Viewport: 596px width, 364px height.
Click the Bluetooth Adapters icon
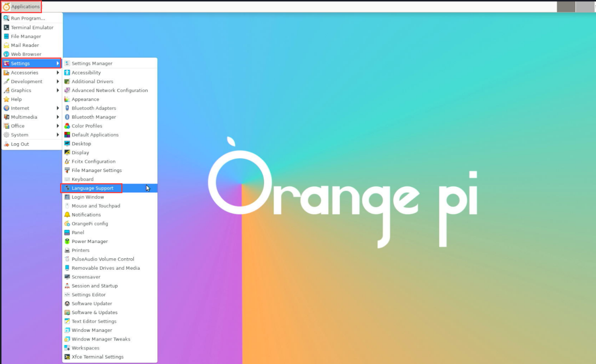67,108
